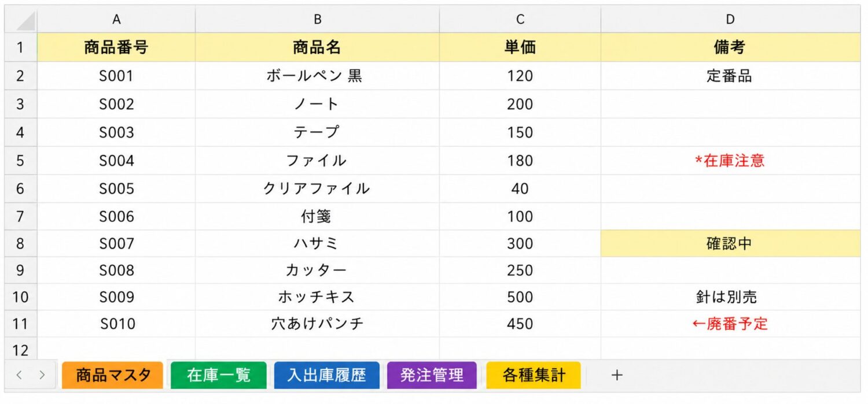Click the ←廃番予定 remark cell
The width and height of the screenshot is (868, 404).
click(x=730, y=324)
